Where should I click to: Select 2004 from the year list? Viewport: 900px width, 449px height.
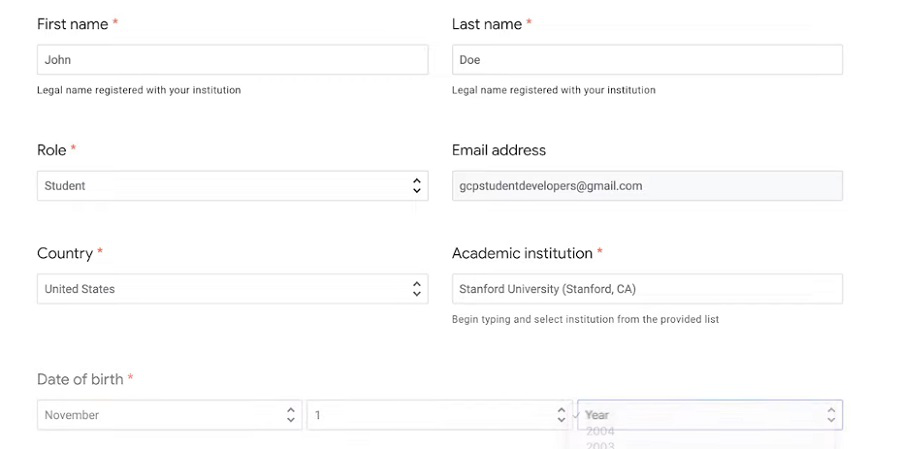(601, 432)
